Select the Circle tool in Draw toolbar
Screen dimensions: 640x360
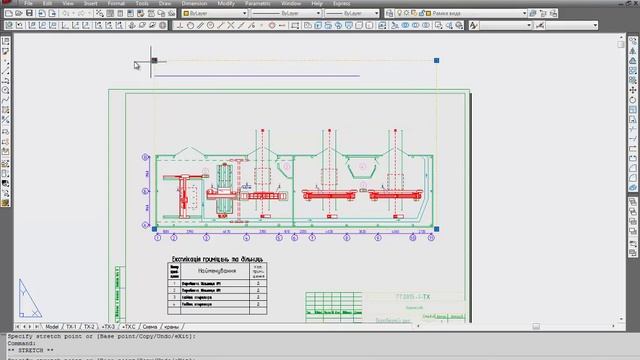[5, 90]
